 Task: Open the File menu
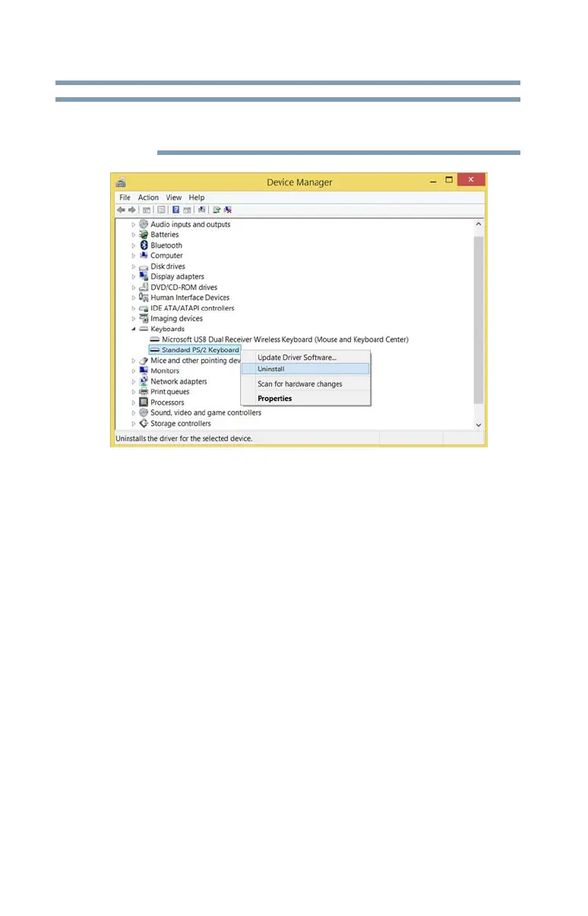click(125, 197)
